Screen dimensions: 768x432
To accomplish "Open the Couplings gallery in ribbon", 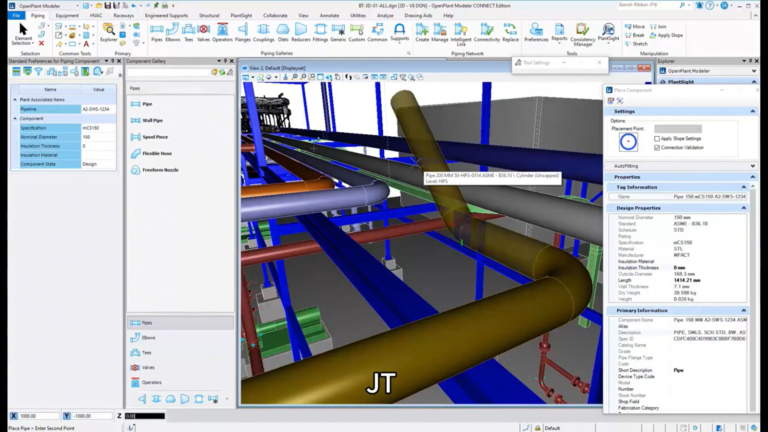I will click(x=264, y=33).
